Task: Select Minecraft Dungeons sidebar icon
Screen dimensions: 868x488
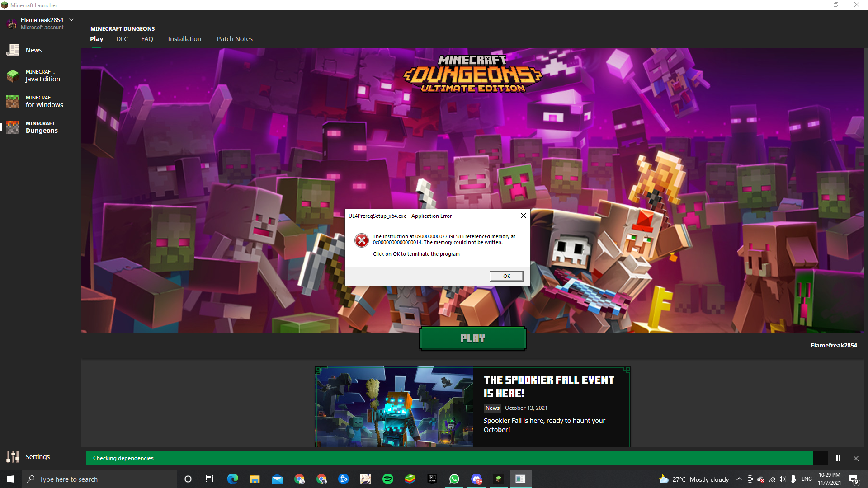Action: click(x=13, y=127)
